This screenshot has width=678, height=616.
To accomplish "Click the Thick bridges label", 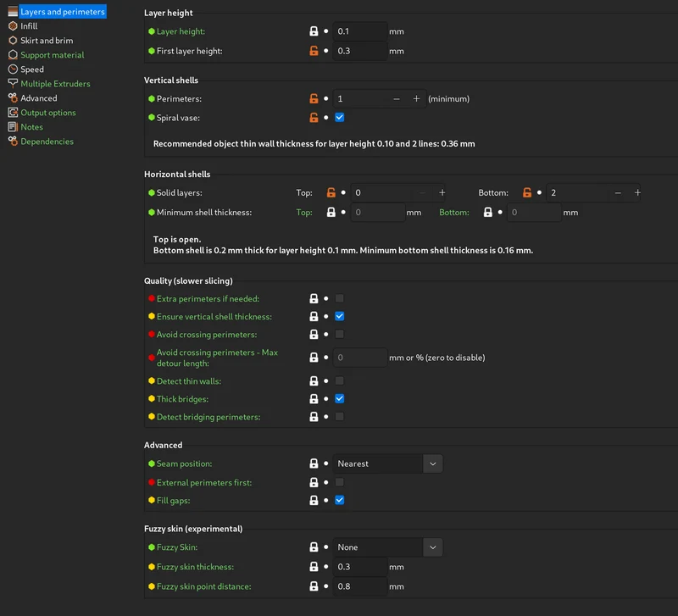I will tap(182, 399).
